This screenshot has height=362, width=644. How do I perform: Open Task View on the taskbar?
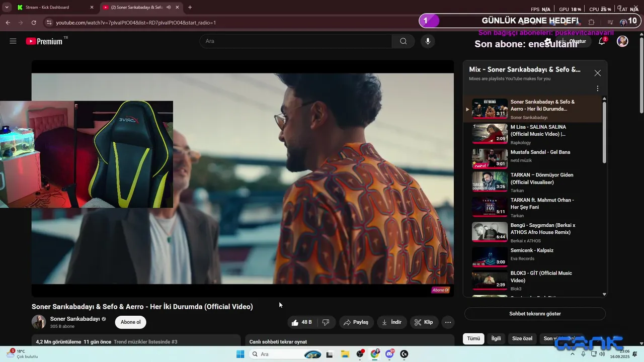pos(330,354)
